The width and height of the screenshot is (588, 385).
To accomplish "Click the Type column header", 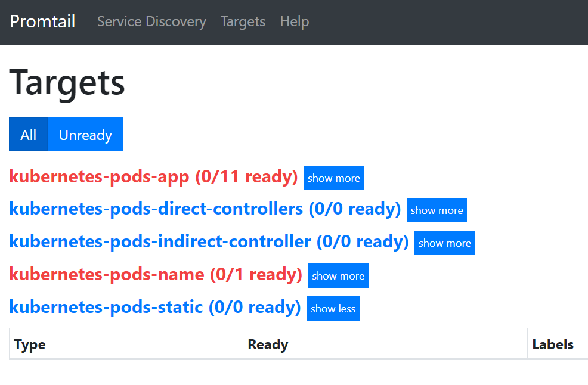I will 126,344.
